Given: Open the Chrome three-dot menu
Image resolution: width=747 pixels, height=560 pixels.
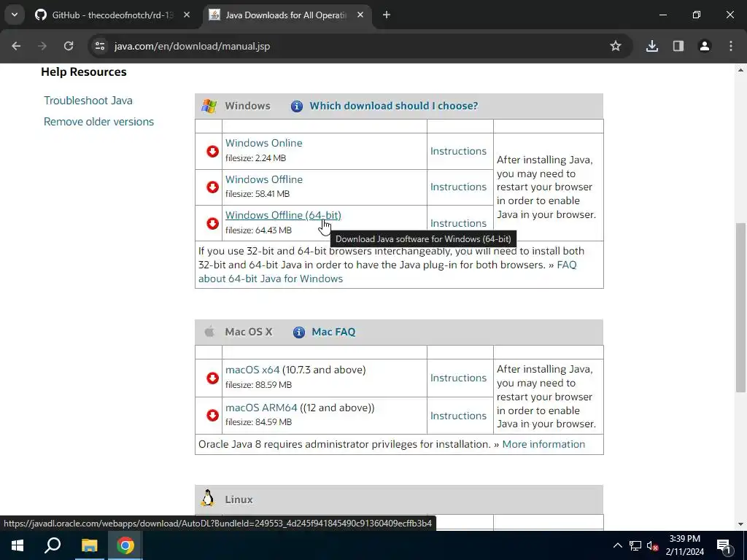Looking at the screenshot, I should pos(731,46).
